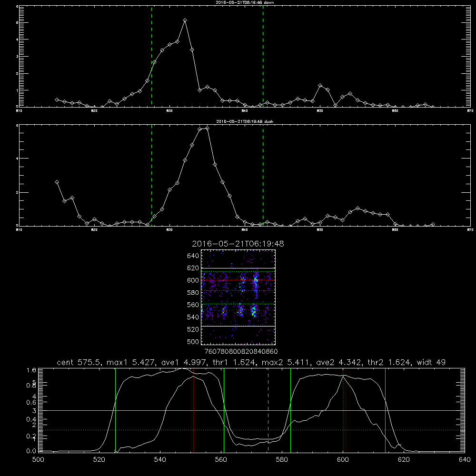Click the heatmap x-axis label string 760780800820840860

241,352
